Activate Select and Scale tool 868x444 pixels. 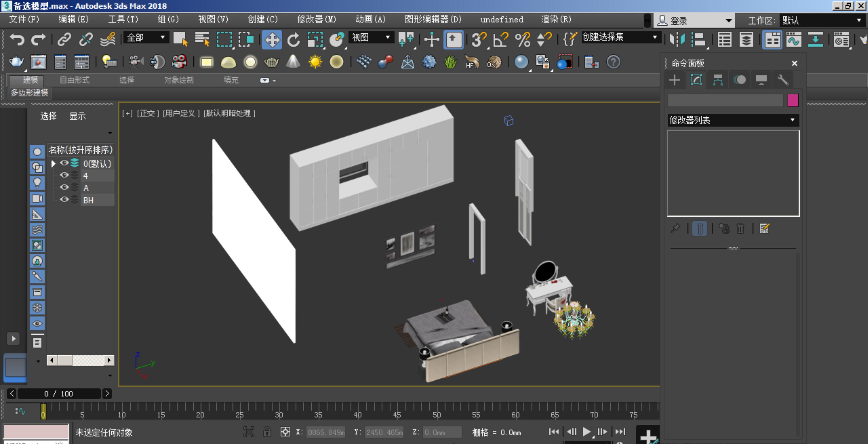[315, 40]
